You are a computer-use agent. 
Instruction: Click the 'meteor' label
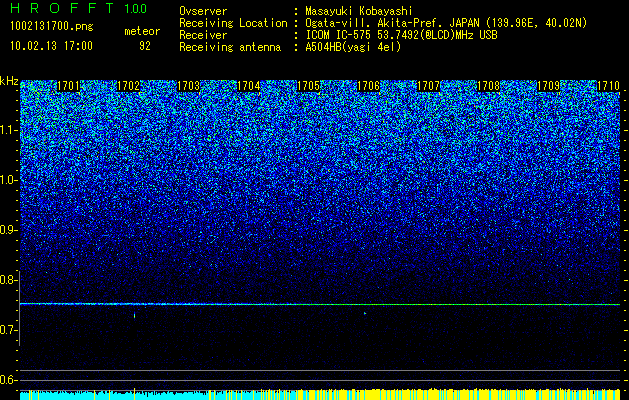[142, 31]
